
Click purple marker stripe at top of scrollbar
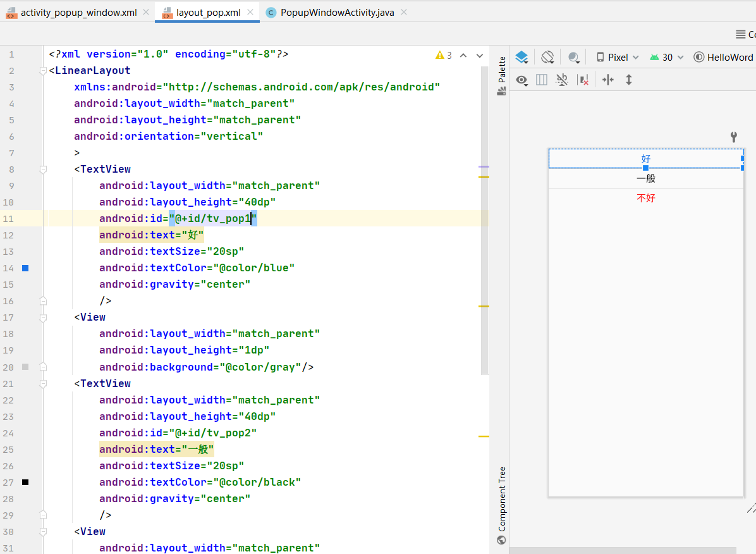pos(484,166)
